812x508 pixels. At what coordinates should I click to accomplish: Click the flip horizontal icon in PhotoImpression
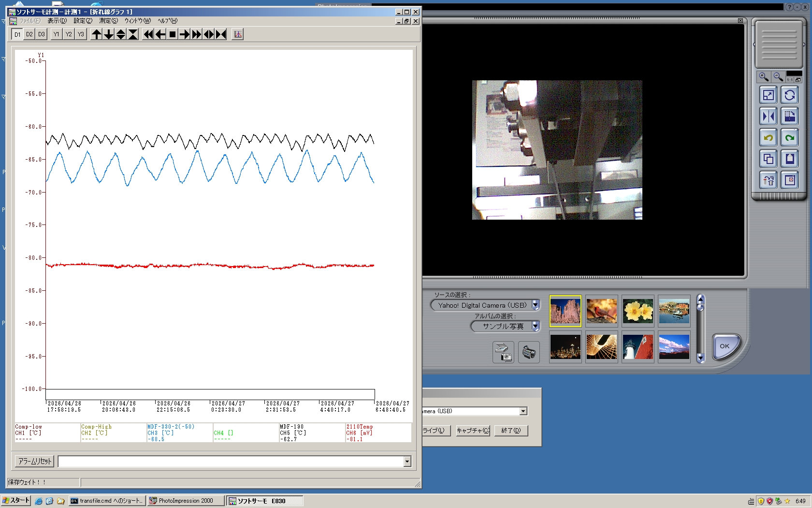point(768,117)
